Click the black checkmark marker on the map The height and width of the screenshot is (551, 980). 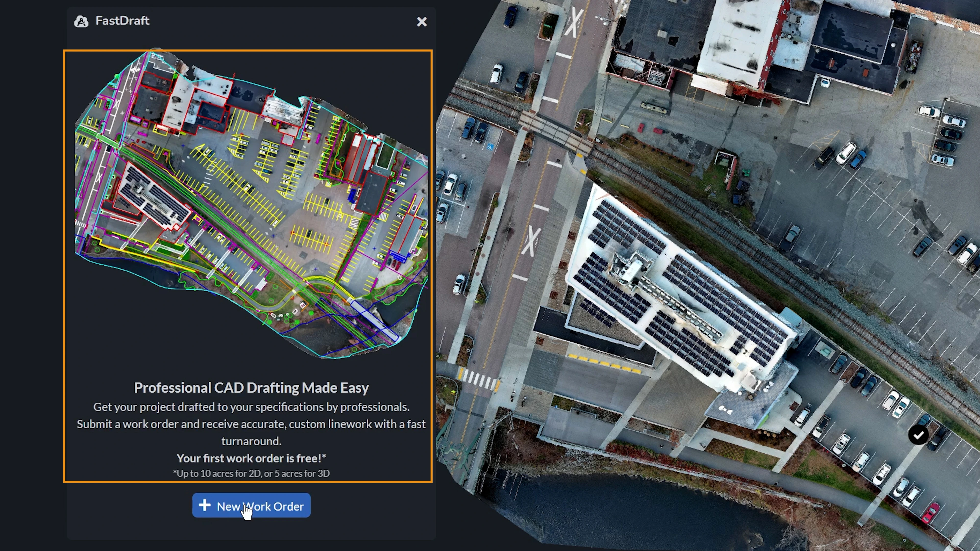(x=918, y=435)
